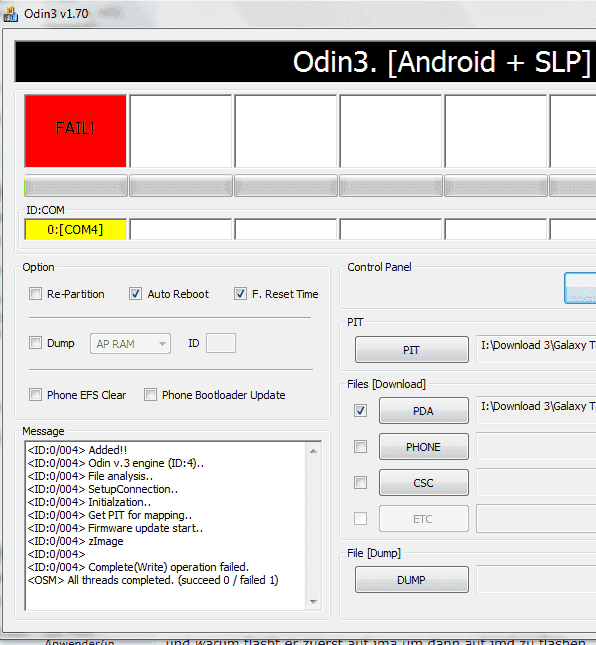Uncheck the Auto Reboot option
This screenshot has height=645, width=596.
(135, 294)
